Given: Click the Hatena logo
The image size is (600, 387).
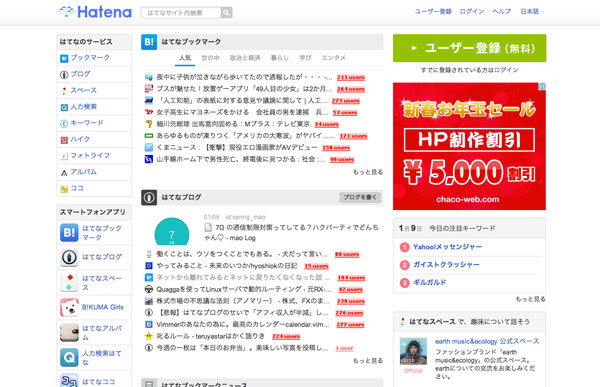Looking at the screenshot, I should [95, 12].
